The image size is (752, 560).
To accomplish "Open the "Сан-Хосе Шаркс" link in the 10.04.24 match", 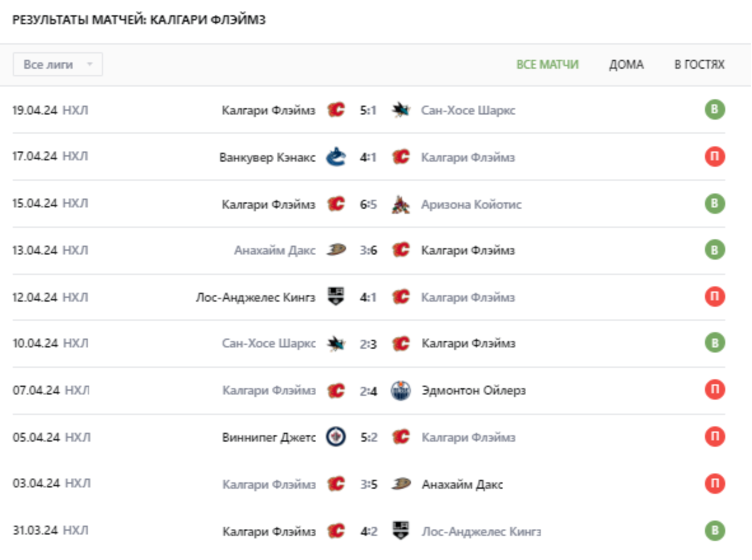I will pos(268,344).
